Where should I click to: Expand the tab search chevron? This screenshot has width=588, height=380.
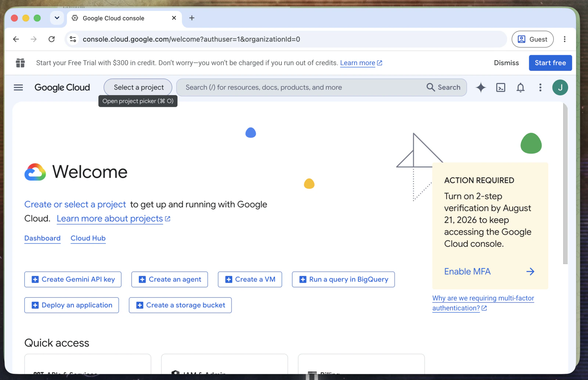tap(57, 18)
